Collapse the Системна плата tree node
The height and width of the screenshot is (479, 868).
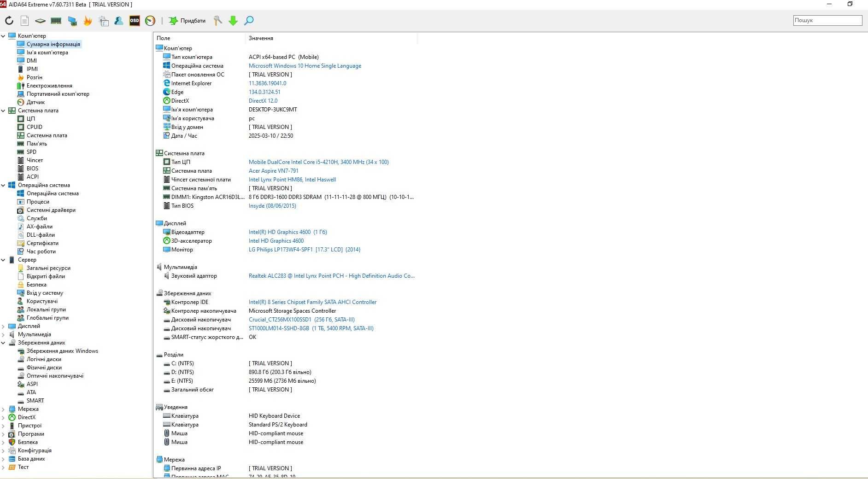3,111
